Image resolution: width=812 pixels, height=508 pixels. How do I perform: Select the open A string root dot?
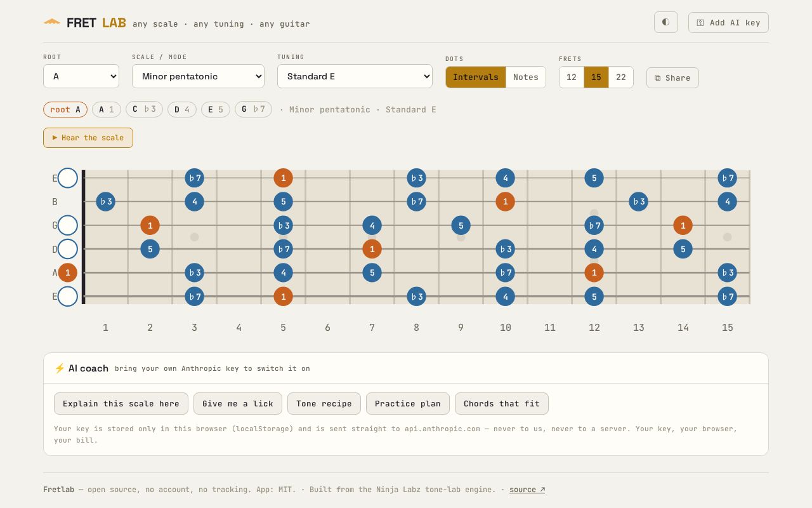67,272
